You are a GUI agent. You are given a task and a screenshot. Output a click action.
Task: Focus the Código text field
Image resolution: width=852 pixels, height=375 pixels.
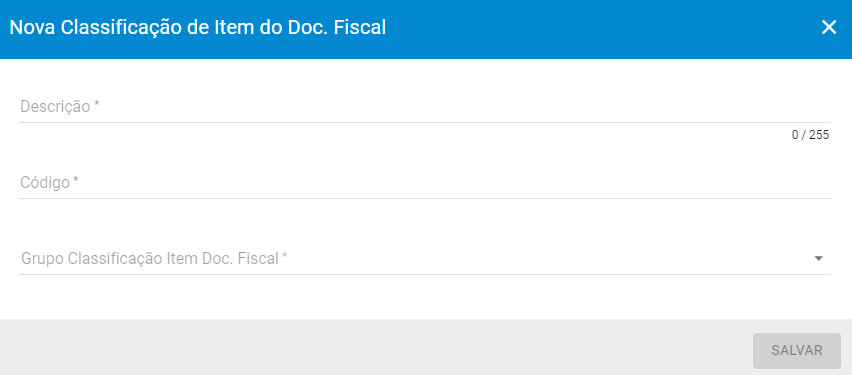pyautogui.click(x=425, y=183)
